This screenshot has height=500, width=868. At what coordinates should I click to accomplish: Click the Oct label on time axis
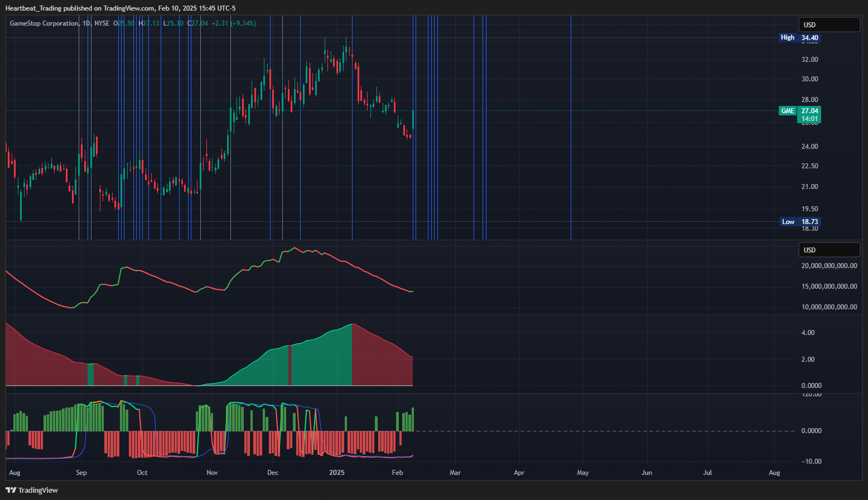click(x=142, y=473)
